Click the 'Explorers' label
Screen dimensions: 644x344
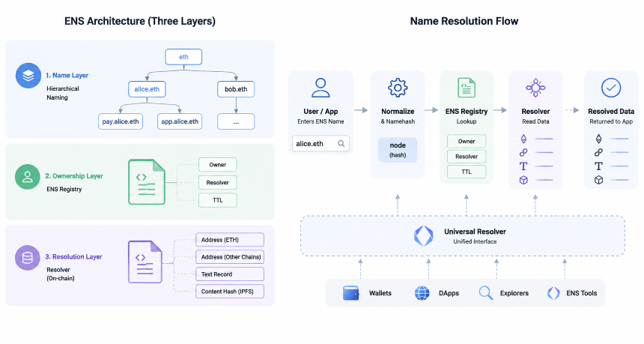point(514,293)
